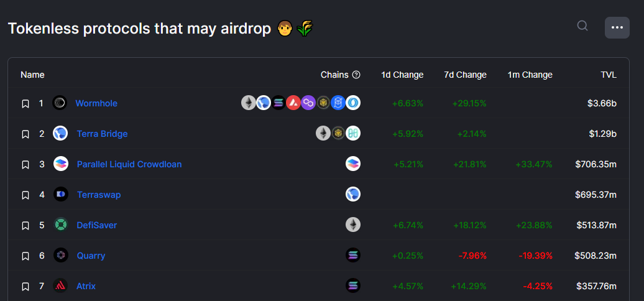Viewport: 644px width, 301px height.
Task: Click the Terraswap protocol logo
Action: tap(61, 194)
